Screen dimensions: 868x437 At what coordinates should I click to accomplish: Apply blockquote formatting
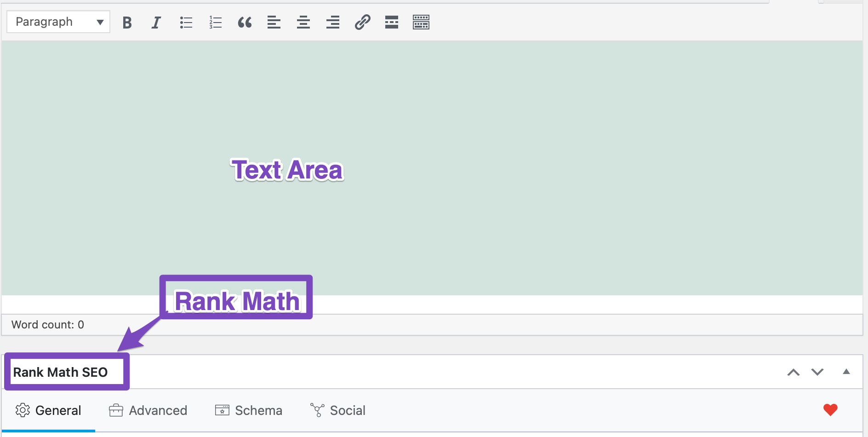pos(245,22)
